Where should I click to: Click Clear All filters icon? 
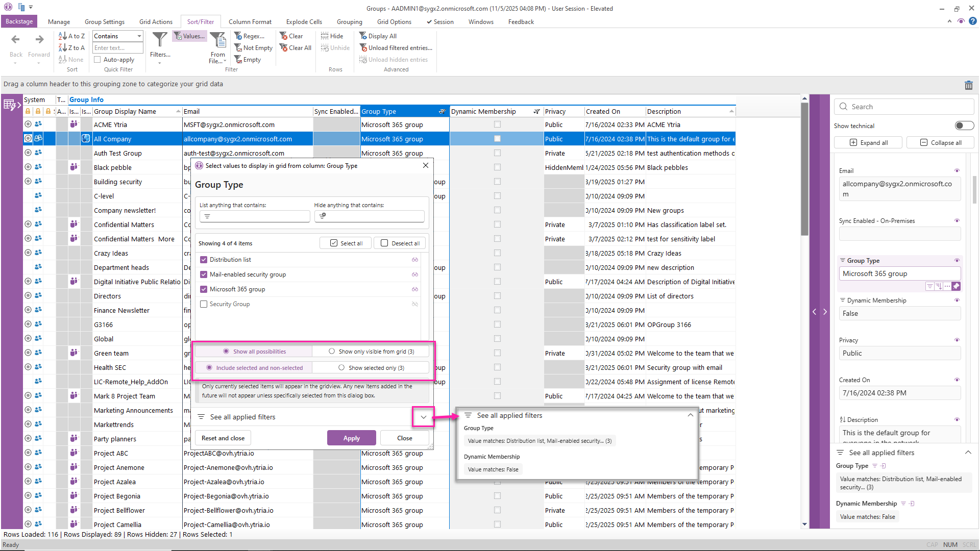[284, 47]
